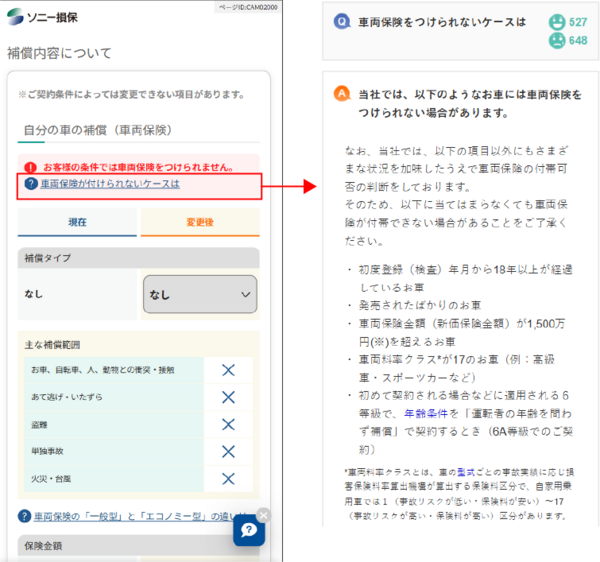Switch to the 現在 tab
This screenshot has width=600, height=562.
click(x=77, y=222)
